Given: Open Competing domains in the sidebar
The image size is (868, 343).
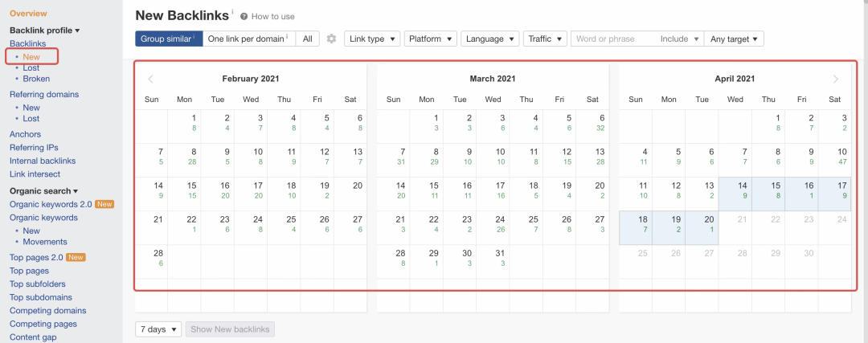Looking at the screenshot, I should 48,310.
